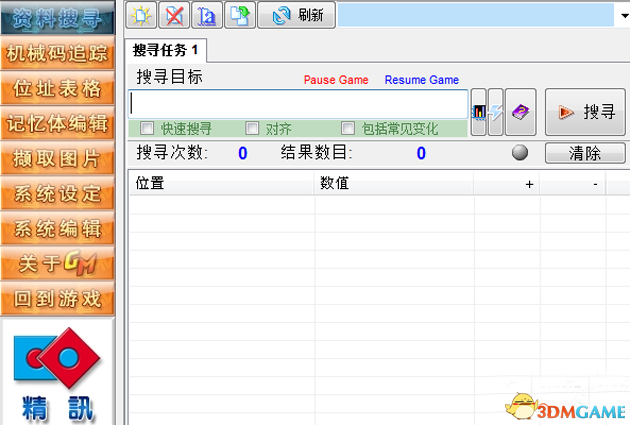
Task: Check the 包括常见变化 option
Action: [x=348, y=128]
